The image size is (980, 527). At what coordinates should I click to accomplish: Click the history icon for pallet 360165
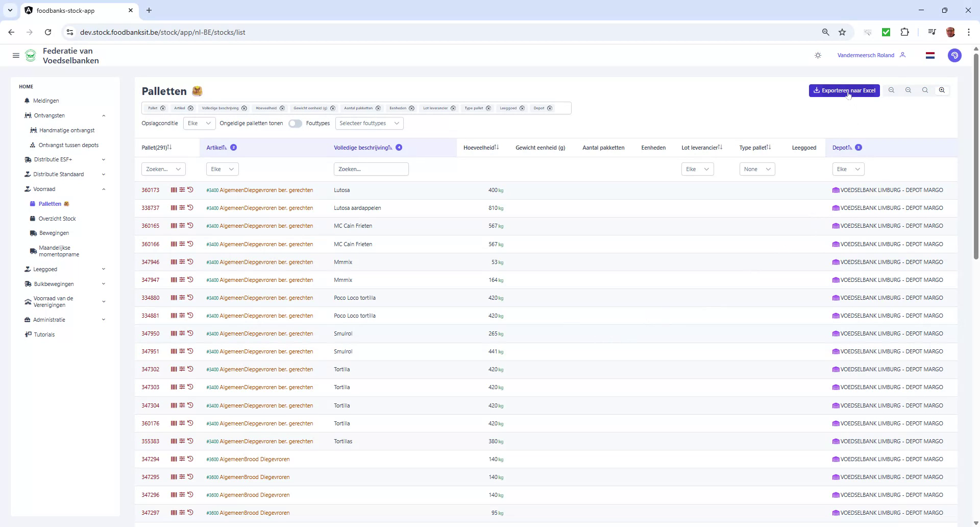click(x=190, y=225)
